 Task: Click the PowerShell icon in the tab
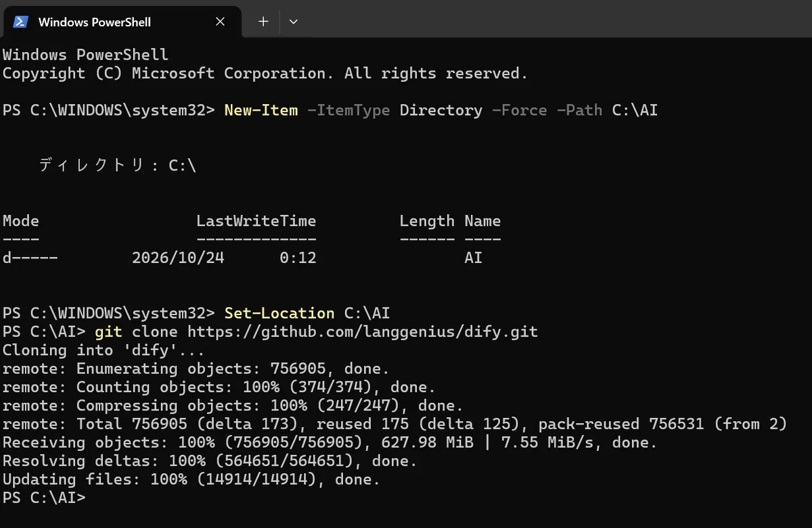coord(20,22)
